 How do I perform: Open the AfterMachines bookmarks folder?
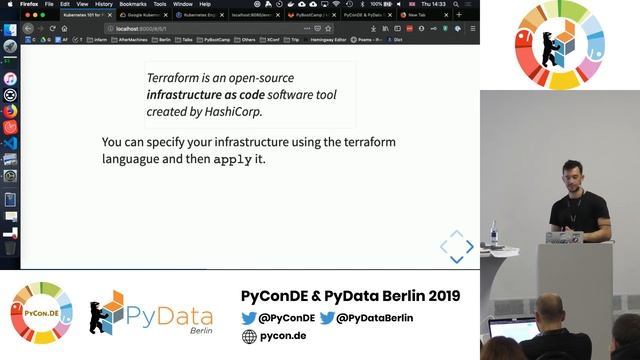click(129, 40)
